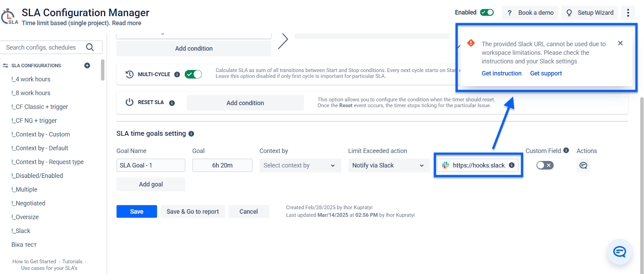The height and width of the screenshot is (274, 644).
Task: Disable the MULTI-CYCLE toggle
Action: pos(193,74)
